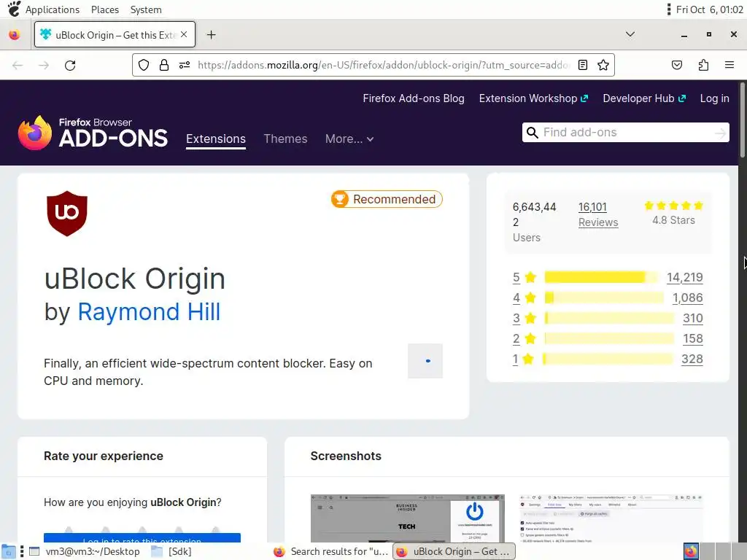Open site permissions icon in address bar
Screen dimensions: 747x560
tap(185, 65)
